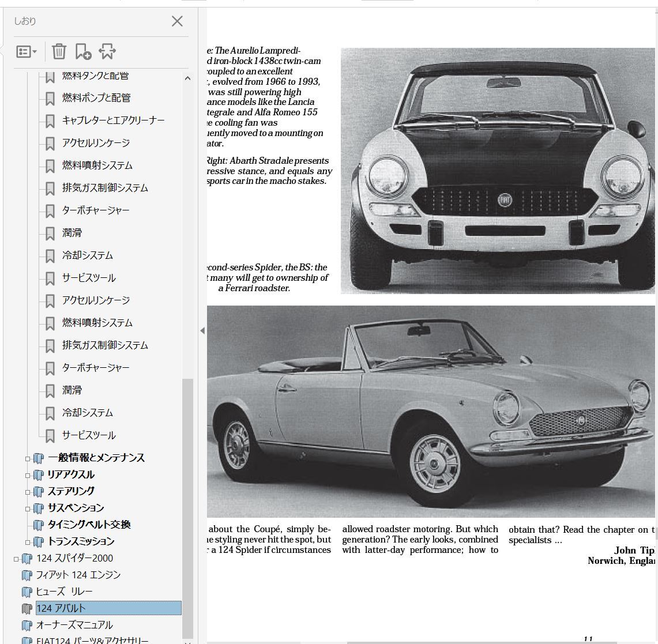Click the 124 スパイダー2000 bookmark label

click(x=75, y=558)
